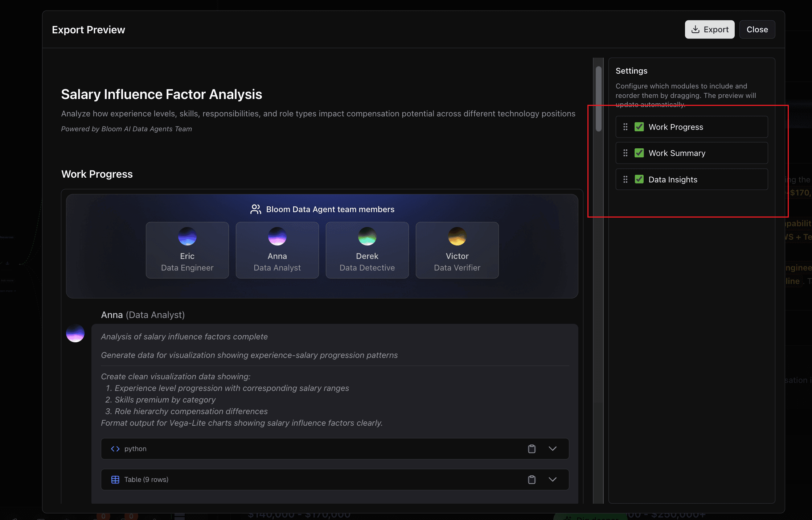Expand the python code block chevron

click(552, 449)
